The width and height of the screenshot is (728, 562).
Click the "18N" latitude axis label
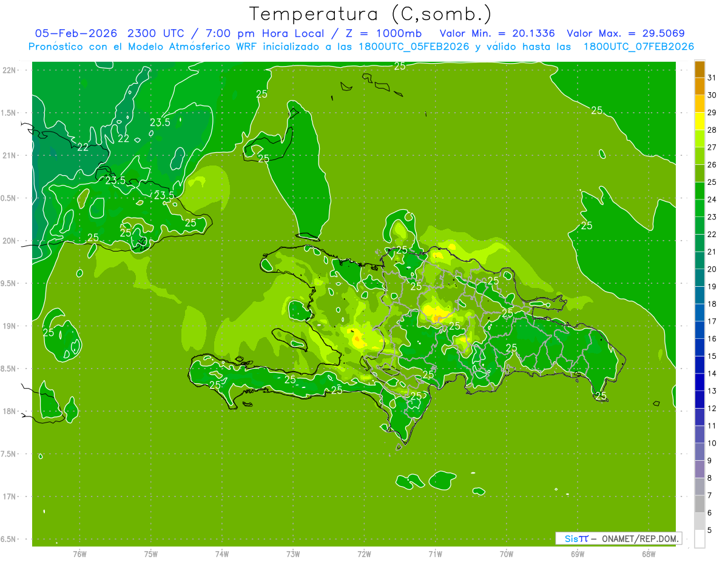click(10, 411)
